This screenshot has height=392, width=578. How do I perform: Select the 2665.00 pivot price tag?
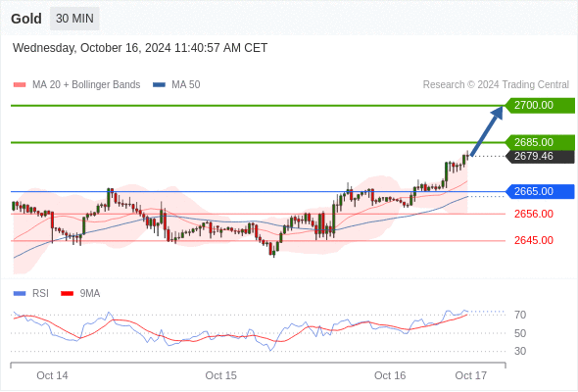(x=540, y=191)
